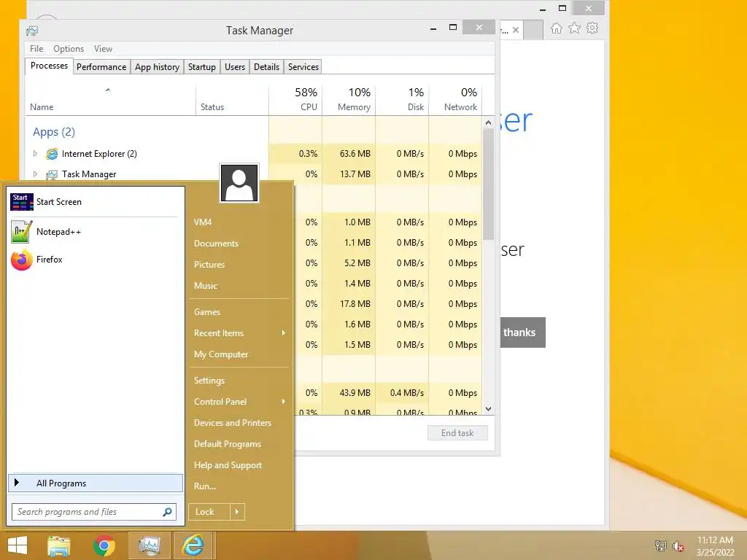Expand the Recent Items submenu arrow

284,333
